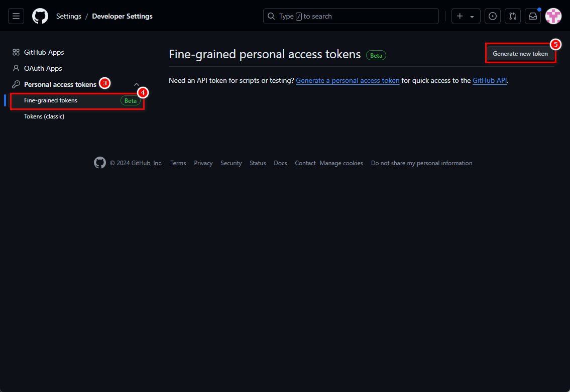Click the Settings breadcrumb
The height and width of the screenshot is (392, 570).
coord(69,16)
